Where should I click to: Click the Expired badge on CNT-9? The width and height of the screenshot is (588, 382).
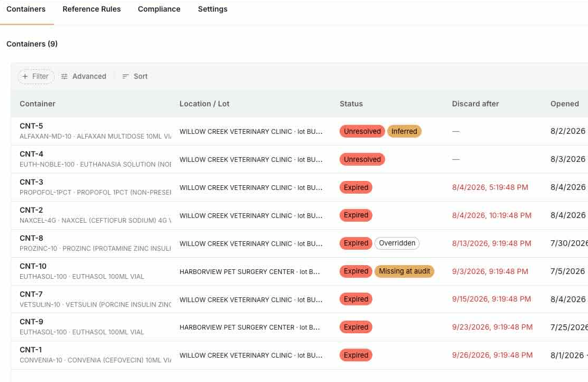click(x=356, y=328)
